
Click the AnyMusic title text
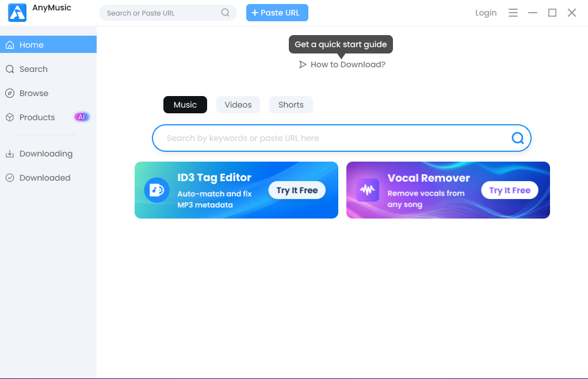52,8
